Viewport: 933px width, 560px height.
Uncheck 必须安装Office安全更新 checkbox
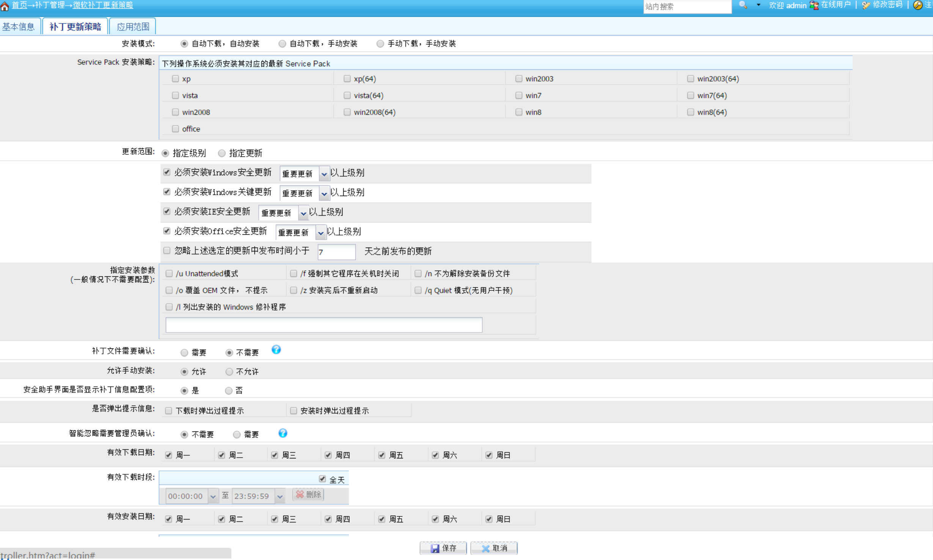click(167, 231)
